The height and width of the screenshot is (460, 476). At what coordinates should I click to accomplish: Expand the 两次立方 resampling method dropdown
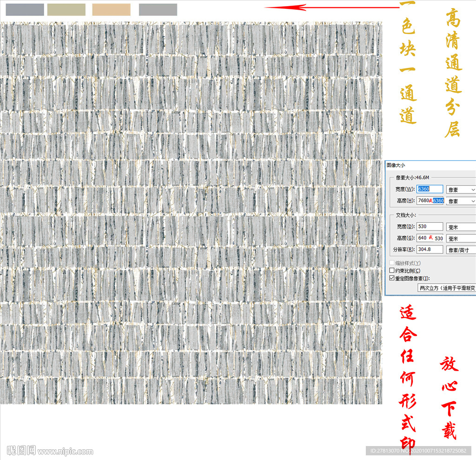pos(447,288)
